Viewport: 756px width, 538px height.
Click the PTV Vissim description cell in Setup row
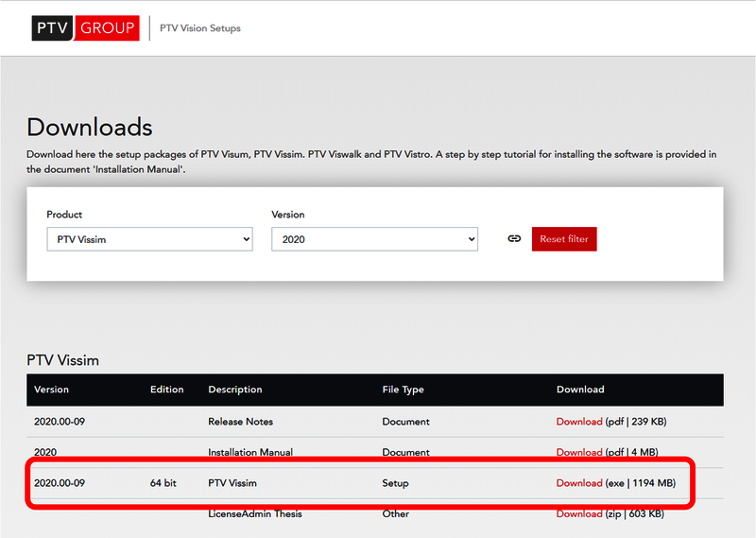232,483
